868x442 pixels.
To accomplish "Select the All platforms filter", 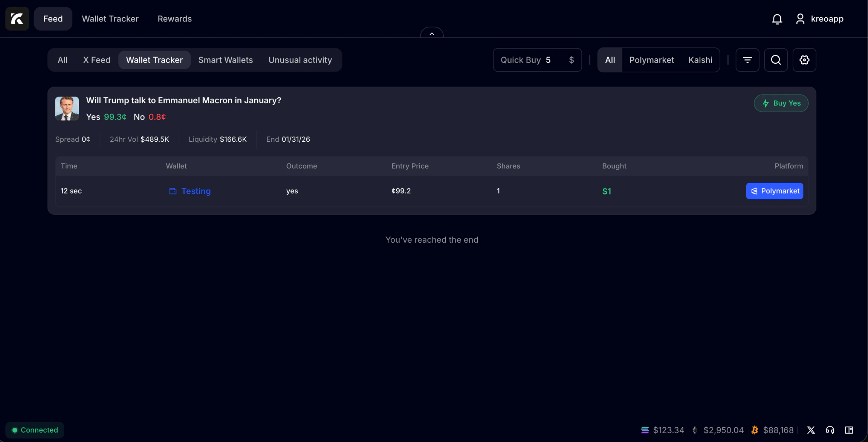I will click(610, 60).
